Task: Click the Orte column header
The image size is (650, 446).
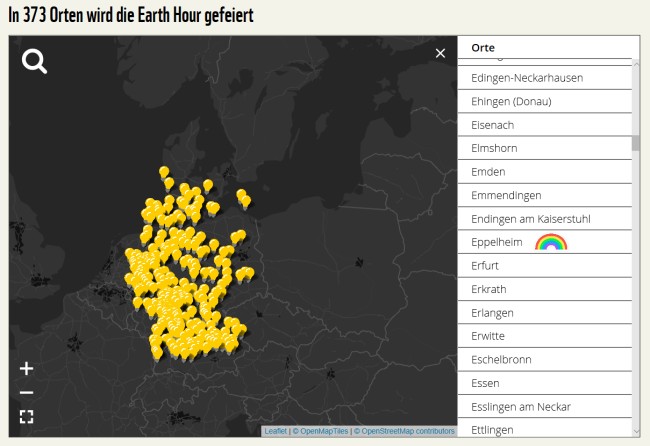Action: pos(483,48)
